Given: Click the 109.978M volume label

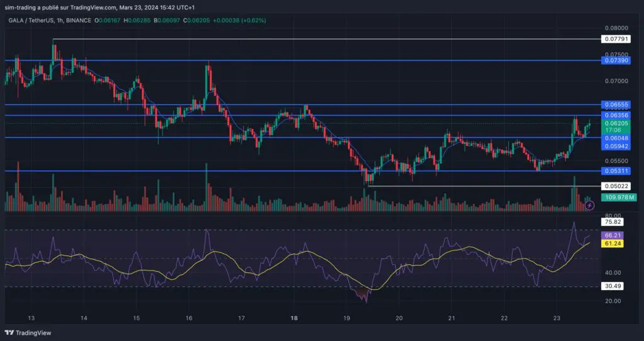Looking at the screenshot, I should tap(619, 198).
